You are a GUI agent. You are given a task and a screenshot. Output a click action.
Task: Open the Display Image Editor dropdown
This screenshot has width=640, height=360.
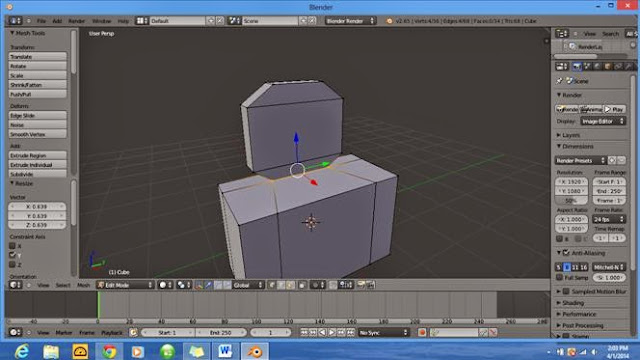tap(603, 121)
